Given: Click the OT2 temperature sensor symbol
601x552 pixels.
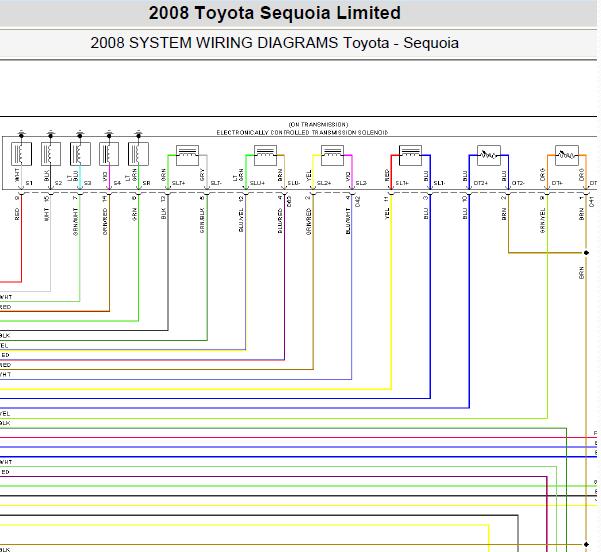Looking at the screenshot, I should coord(489,155).
